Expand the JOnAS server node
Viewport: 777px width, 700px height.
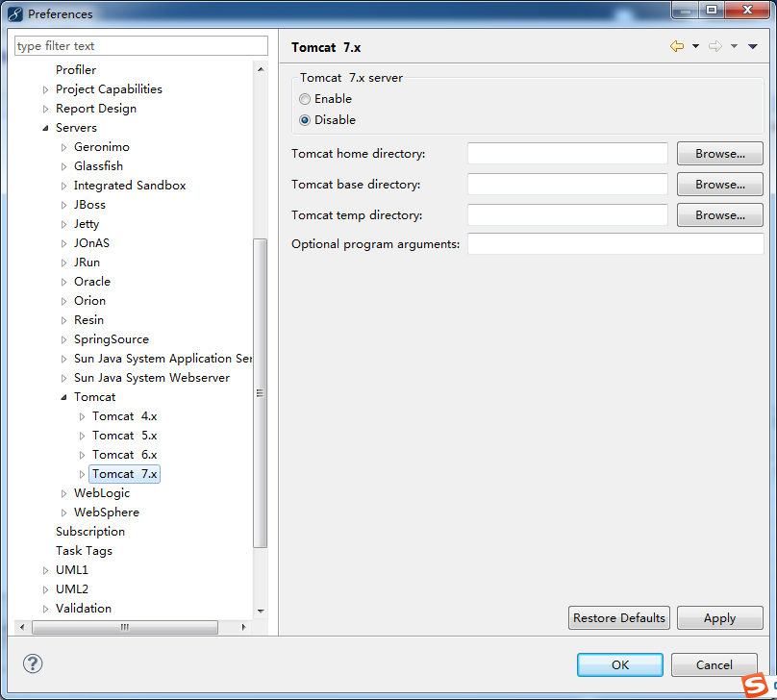63,243
